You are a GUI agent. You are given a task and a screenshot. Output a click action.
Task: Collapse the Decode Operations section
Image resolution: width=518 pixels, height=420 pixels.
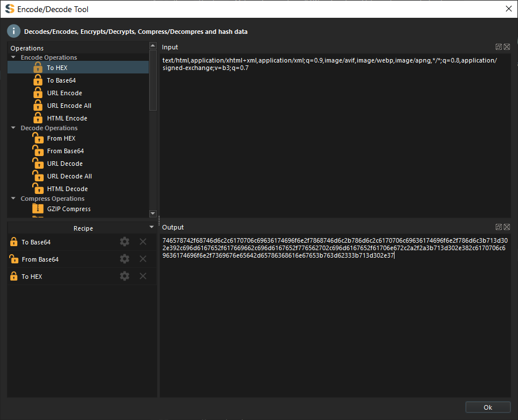(x=13, y=127)
